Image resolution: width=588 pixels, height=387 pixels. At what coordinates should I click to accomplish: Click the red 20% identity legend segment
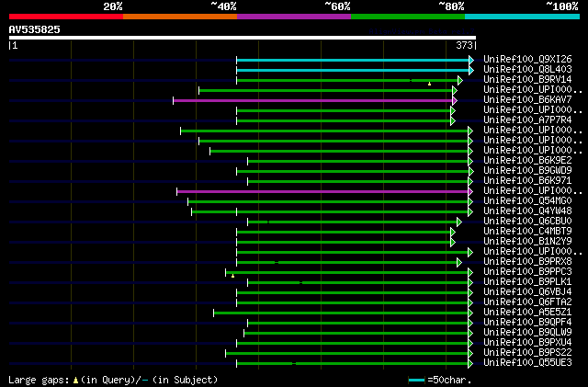tap(66, 17)
